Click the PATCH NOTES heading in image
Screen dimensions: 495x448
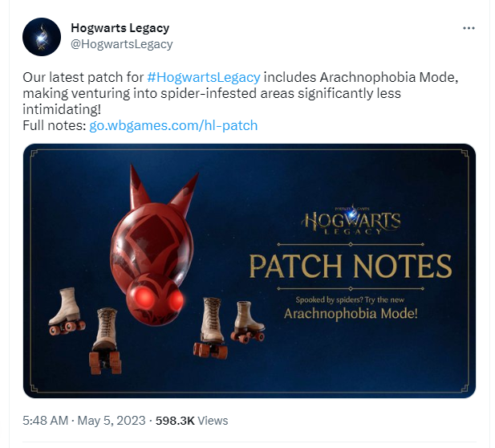point(351,267)
